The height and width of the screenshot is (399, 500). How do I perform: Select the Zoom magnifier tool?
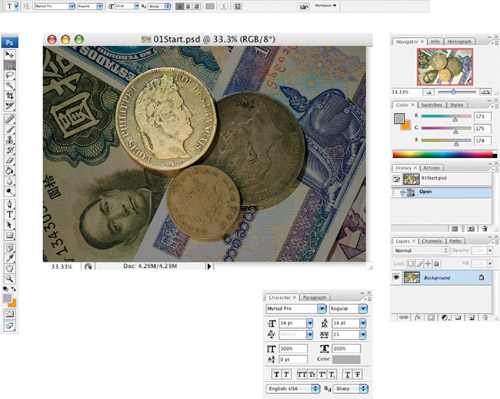click(10, 279)
